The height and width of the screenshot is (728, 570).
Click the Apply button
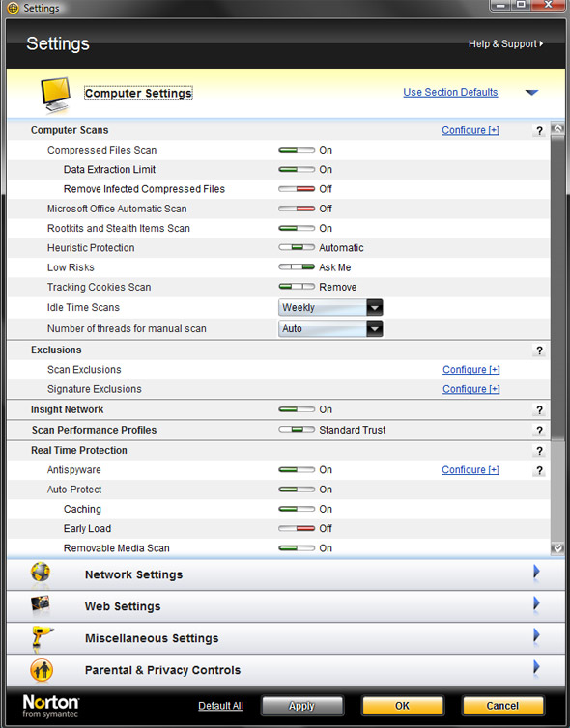(x=302, y=706)
